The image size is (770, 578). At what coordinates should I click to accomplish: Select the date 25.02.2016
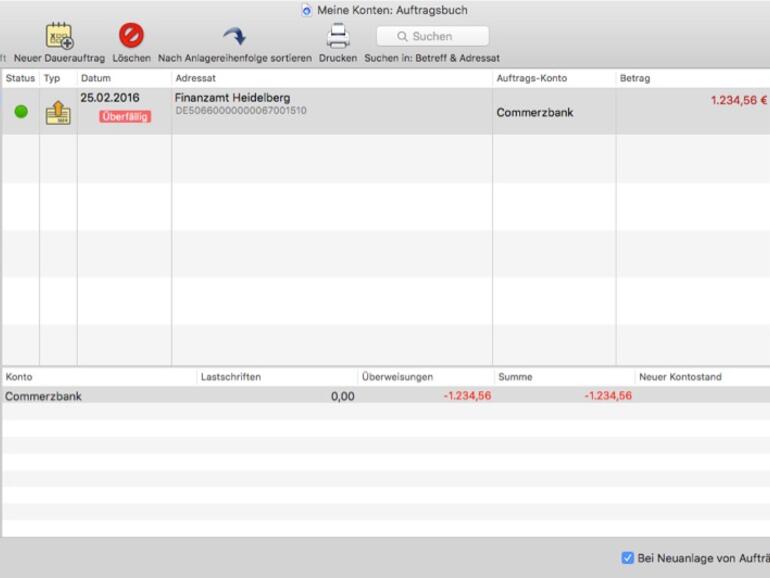pos(110,98)
